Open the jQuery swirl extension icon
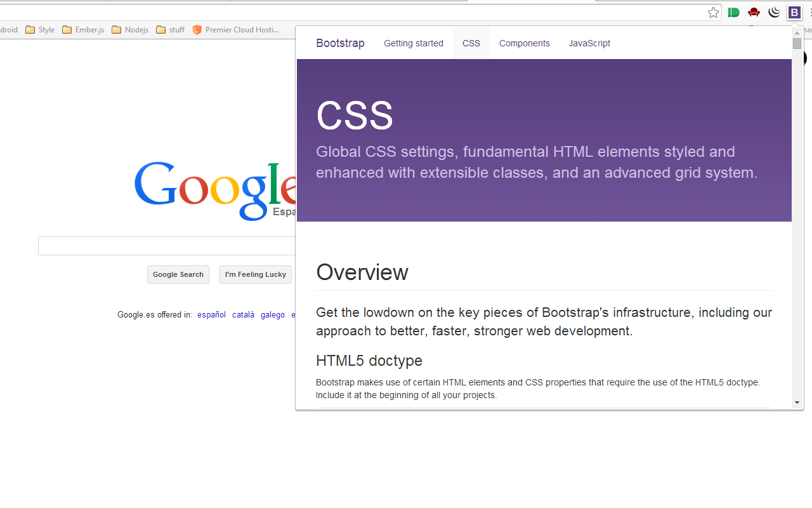This screenshot has width=812, height=508. tap(774, 12)
